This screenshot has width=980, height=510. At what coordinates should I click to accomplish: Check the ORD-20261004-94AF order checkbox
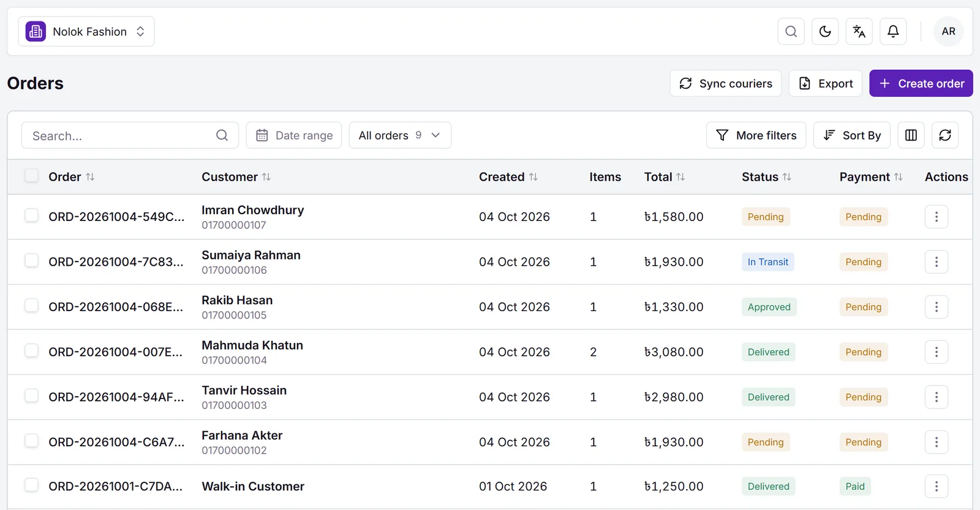point(31,396)
